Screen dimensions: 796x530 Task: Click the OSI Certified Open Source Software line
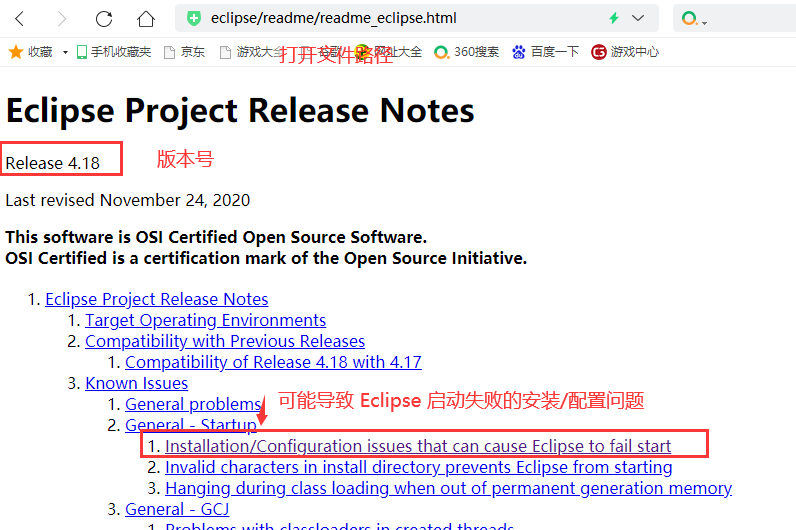(x=216, y=237)
